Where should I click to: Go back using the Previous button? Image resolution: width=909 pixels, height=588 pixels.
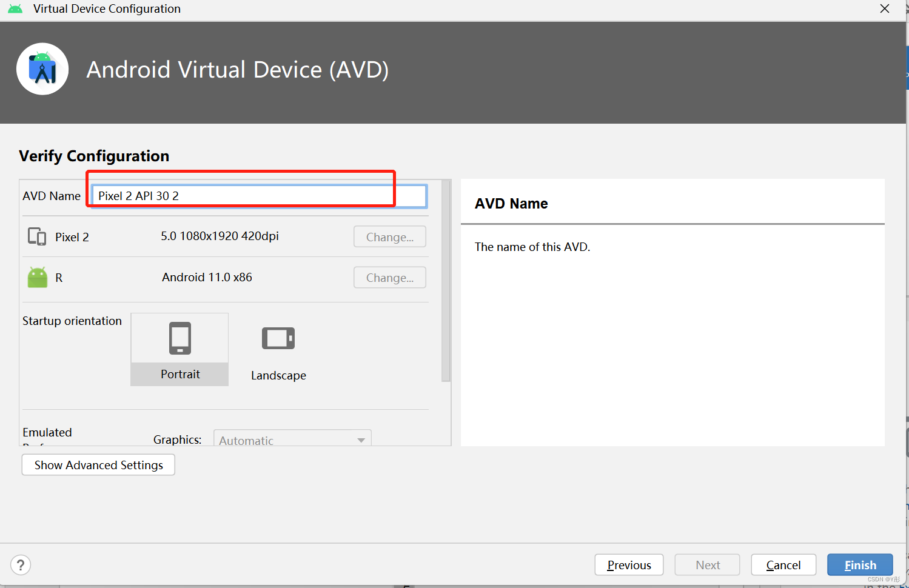pyautogui.click(x=629, y=564)
